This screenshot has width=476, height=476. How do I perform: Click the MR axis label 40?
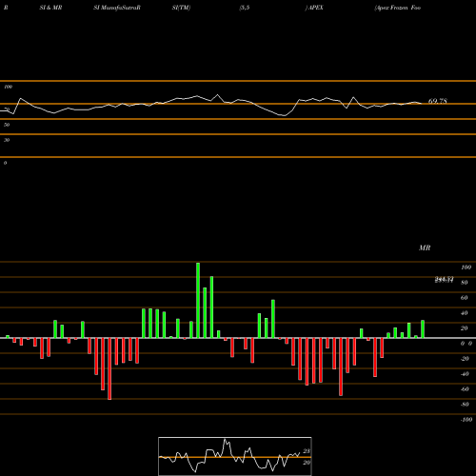pyautogui.click(x=464, y=313)
